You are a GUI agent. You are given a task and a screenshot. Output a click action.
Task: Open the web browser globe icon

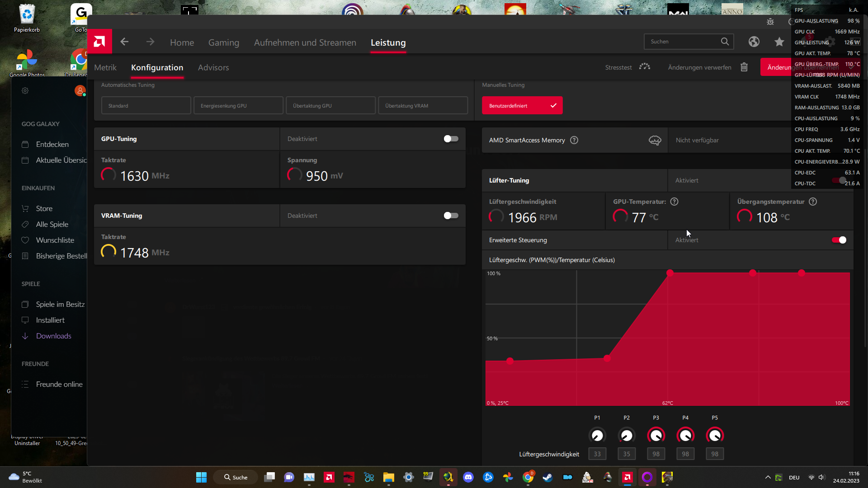tap(754, 42)
